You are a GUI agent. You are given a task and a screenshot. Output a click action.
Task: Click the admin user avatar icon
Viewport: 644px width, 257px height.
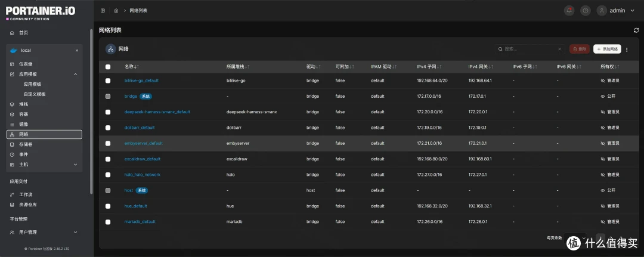coord(602,11)
